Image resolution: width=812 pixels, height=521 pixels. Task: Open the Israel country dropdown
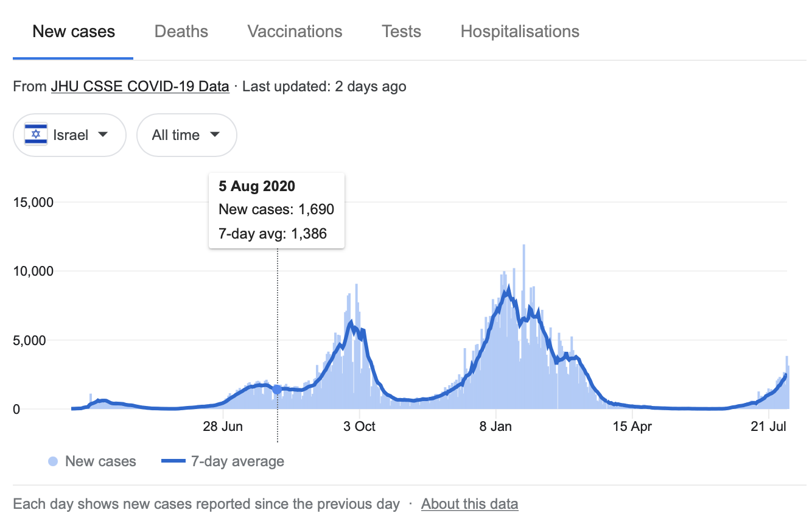coord(69,135)
